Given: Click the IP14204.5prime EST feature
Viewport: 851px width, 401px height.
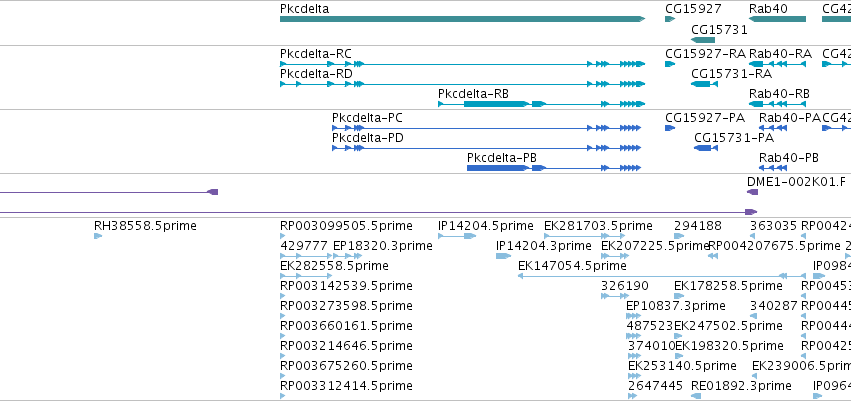Looking at the screenshot, I should [457, 236].
